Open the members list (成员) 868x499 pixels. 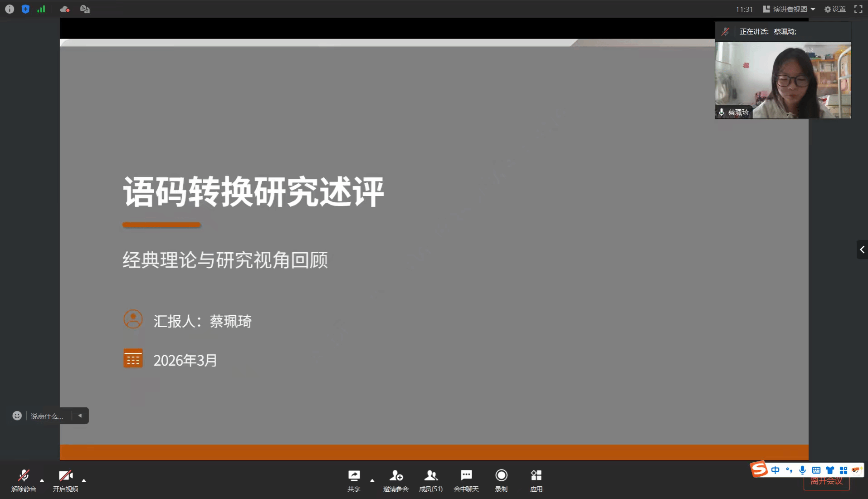pyautogui.click(x=430, y=480)
